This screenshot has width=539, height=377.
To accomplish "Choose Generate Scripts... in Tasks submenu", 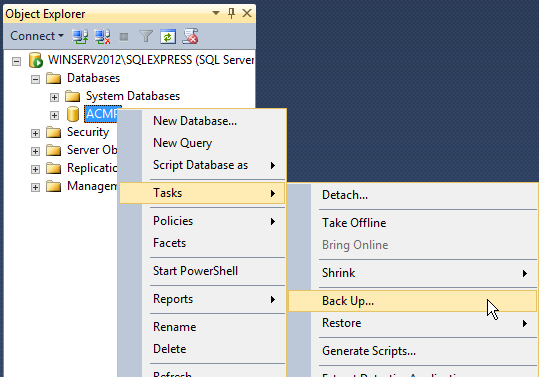I will [x=412, y=351].
